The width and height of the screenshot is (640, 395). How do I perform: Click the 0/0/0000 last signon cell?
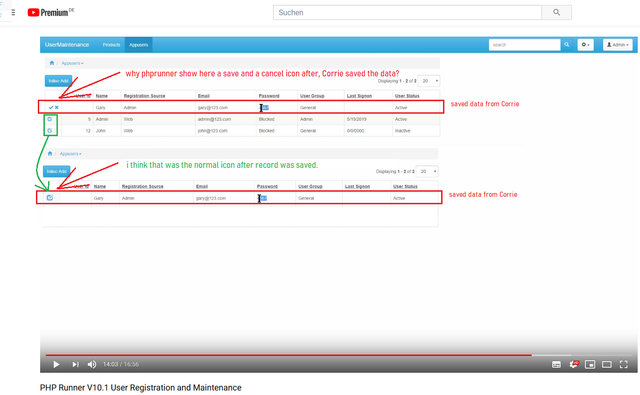pos(355,131)
